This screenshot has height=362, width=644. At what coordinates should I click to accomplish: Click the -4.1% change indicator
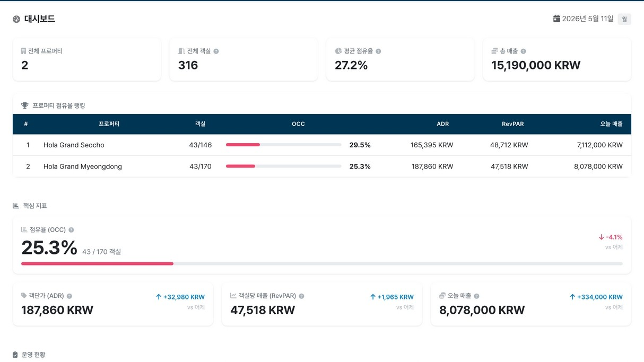611,237
